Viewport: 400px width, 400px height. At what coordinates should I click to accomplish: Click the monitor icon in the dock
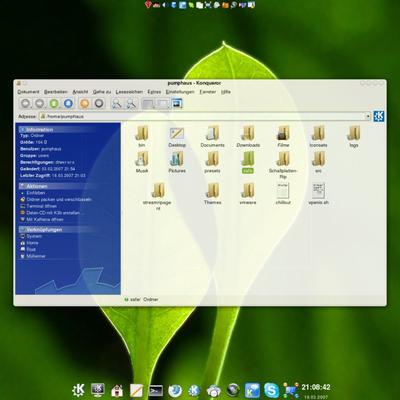98,390
